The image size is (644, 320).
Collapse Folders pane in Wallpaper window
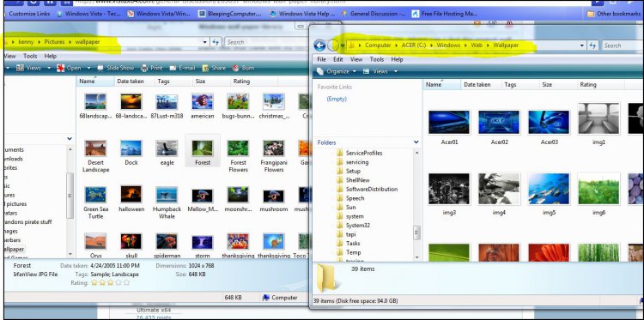click(416, 142)
